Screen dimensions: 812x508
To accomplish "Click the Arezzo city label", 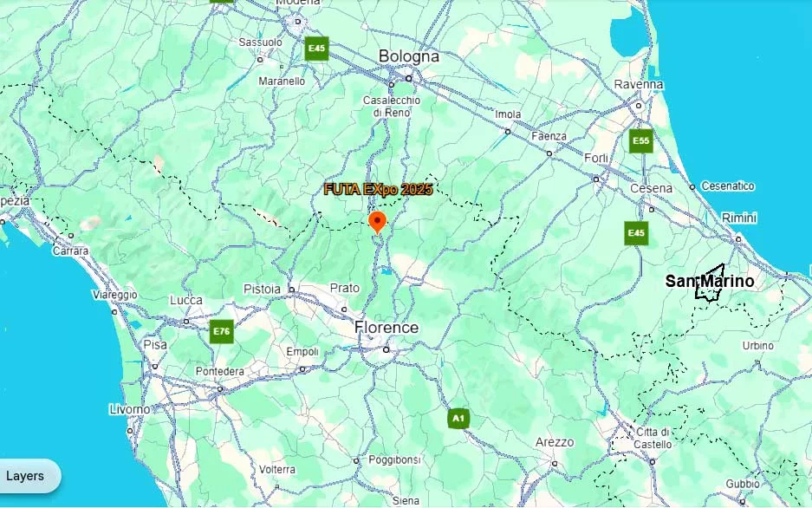I will (x=555, y=442).
